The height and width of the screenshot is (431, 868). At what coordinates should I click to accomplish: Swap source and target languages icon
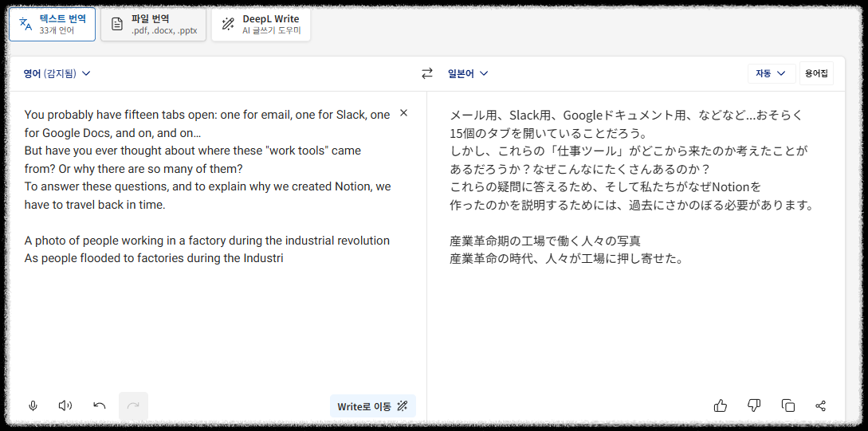426,73
